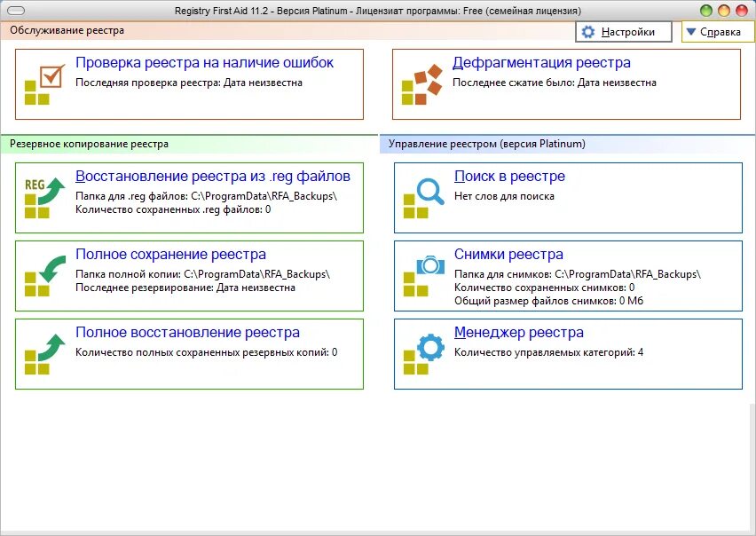Click 'Папка полной копии' path text

point(203,274)
